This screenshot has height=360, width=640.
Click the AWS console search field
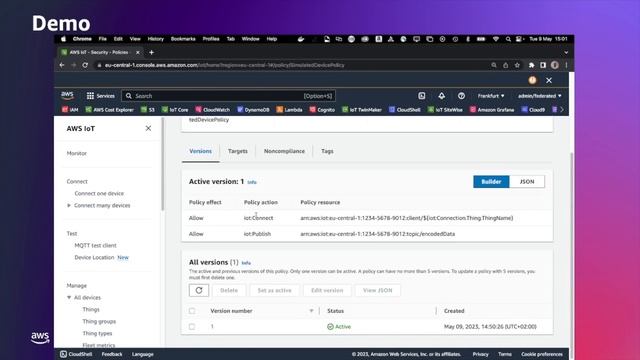click(x=229, y=96)
